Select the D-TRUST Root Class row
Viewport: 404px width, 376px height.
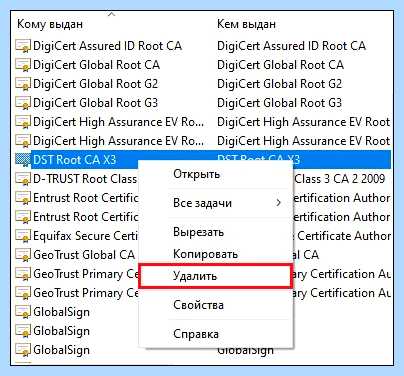[x=85, y=179]
